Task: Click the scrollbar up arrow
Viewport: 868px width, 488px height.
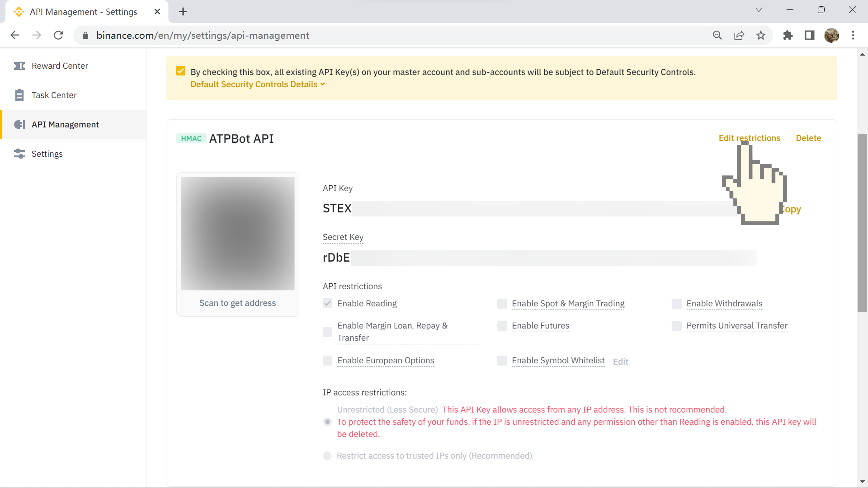Action: [x=862, y=54]
